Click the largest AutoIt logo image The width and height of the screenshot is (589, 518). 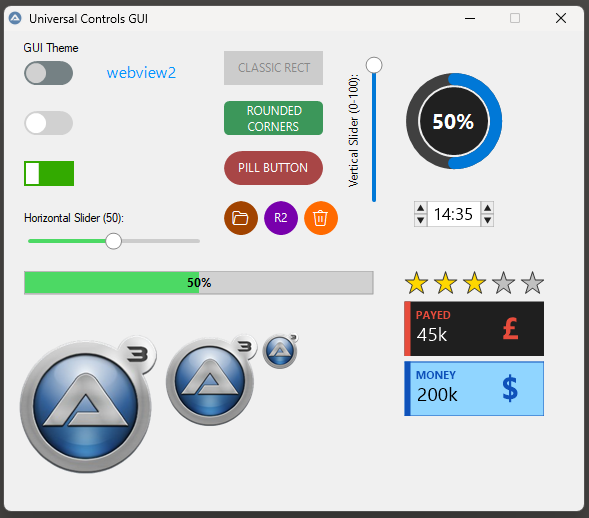[x=88, y=404]
